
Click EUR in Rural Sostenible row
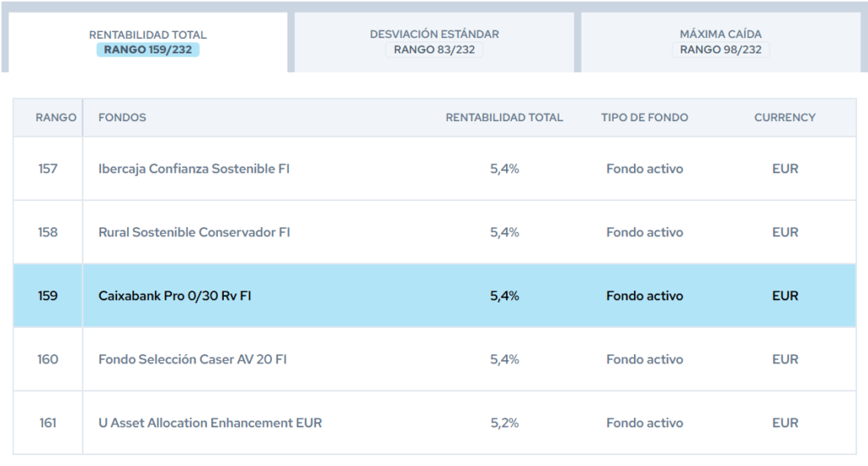[785, 232]
